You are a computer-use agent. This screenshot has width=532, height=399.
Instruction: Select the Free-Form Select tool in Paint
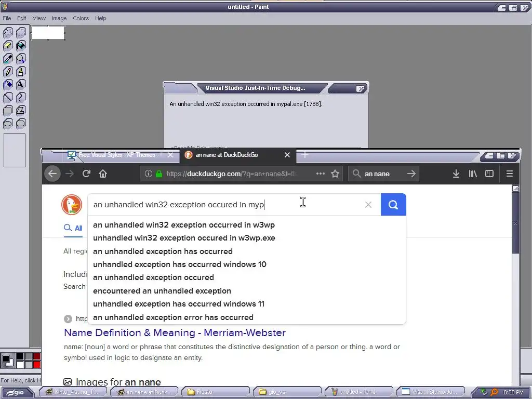pyautogui.click(x=8, y=33)
